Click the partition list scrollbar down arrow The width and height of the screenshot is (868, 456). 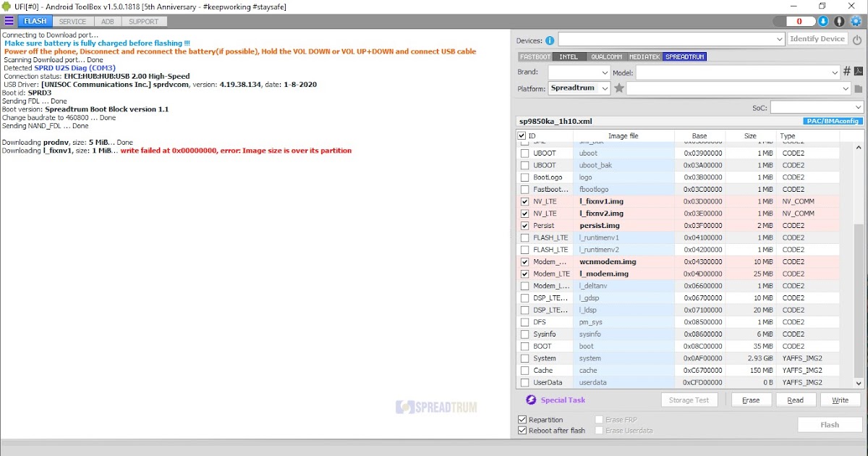859,383
